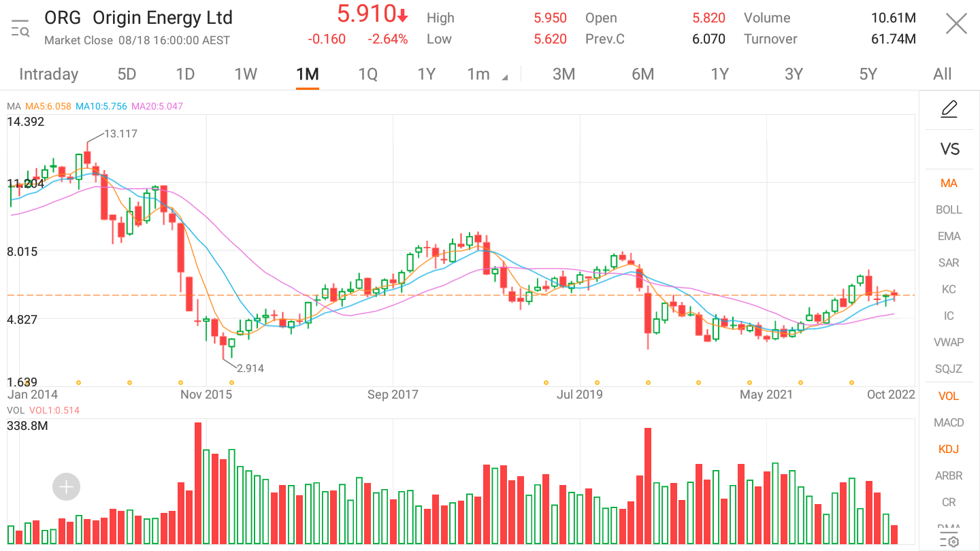
Task: Set range to All
Action: 943,74
